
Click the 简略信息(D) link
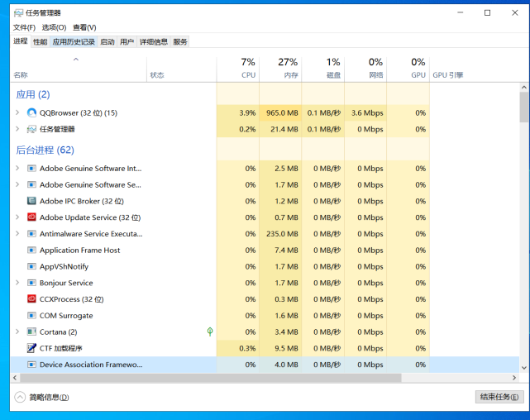tap(49, 398)
